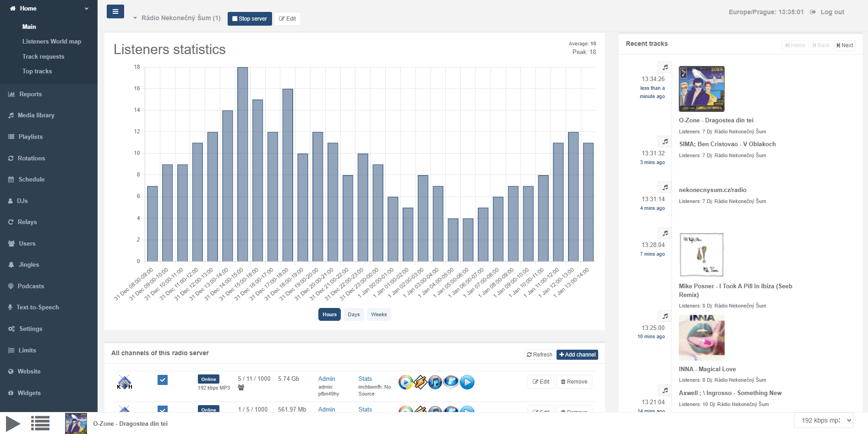Viewport: 868px width, 434px height.
Task: Open stream with Winamp icon
Action: [x=420, y=382]
